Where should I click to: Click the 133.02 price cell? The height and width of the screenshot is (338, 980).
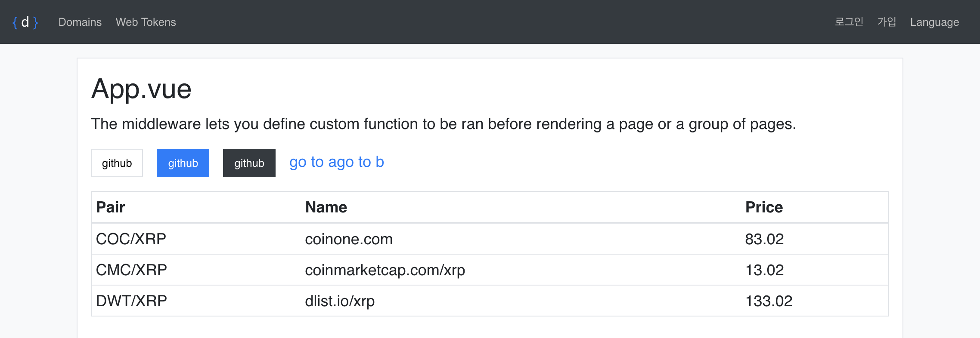[x=769, y=301]
